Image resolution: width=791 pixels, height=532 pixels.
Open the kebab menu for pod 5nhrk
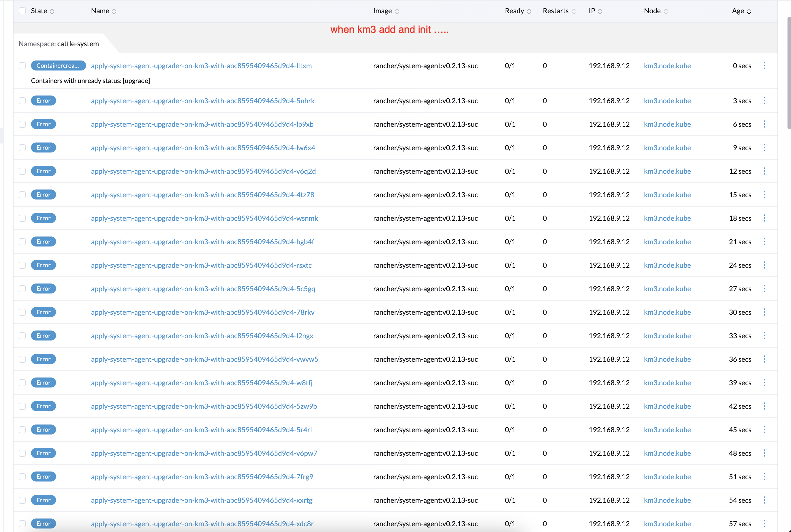tap(764, 100)
